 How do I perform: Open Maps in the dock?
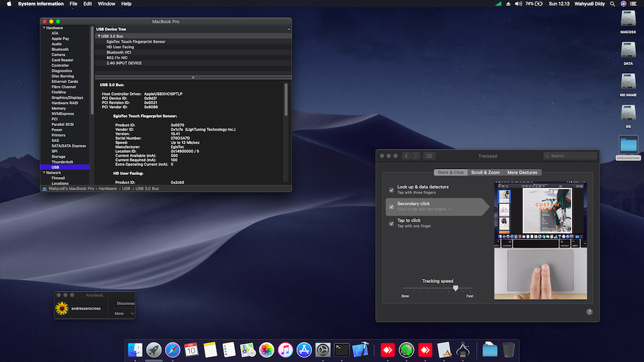click(248, 350)
